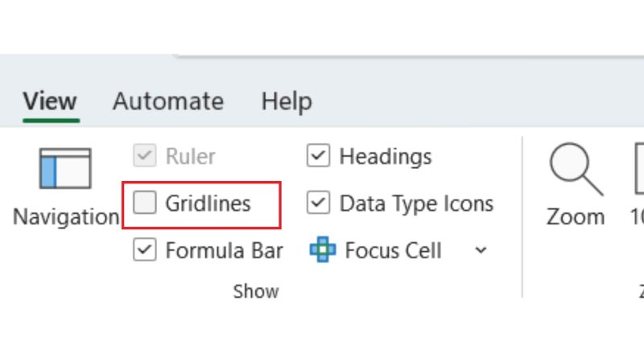The width and height of the screenshot is (644, 362).
Task: Click the Navigation text label
Action: [66, 216]
